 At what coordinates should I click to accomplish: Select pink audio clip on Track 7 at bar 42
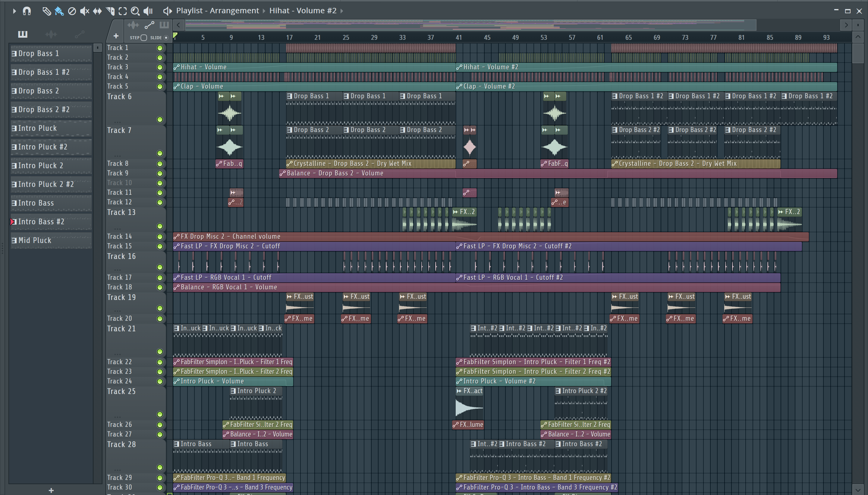click(470, 142)
